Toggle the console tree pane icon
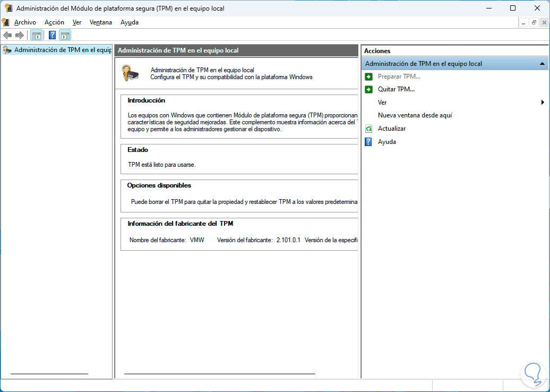Viewport: 550px width, 392px height. [x=37, y=35]
